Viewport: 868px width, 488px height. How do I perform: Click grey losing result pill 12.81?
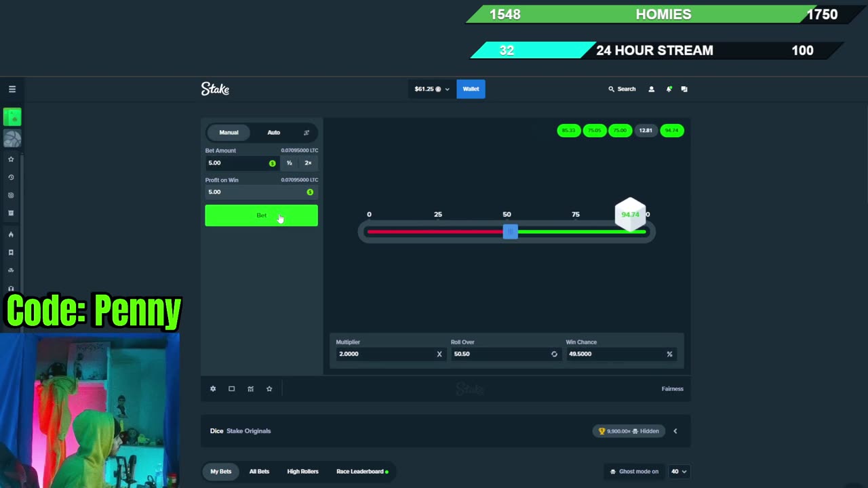646,130
